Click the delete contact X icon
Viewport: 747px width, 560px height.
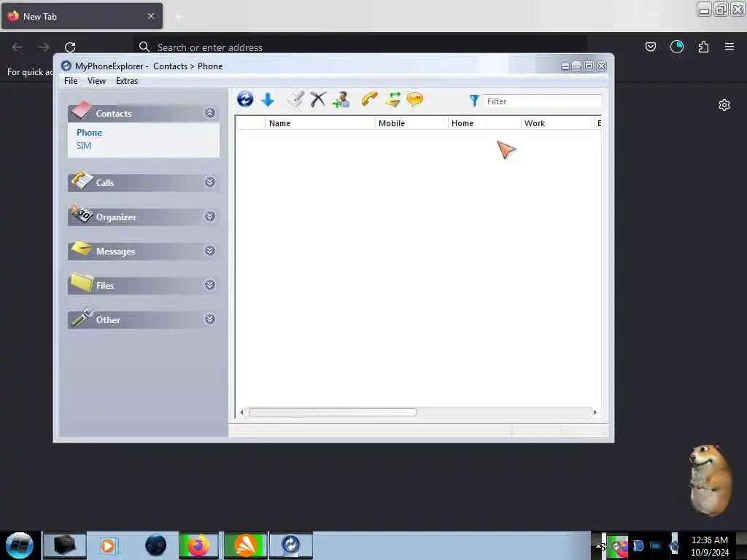click(x=318, y=99)
